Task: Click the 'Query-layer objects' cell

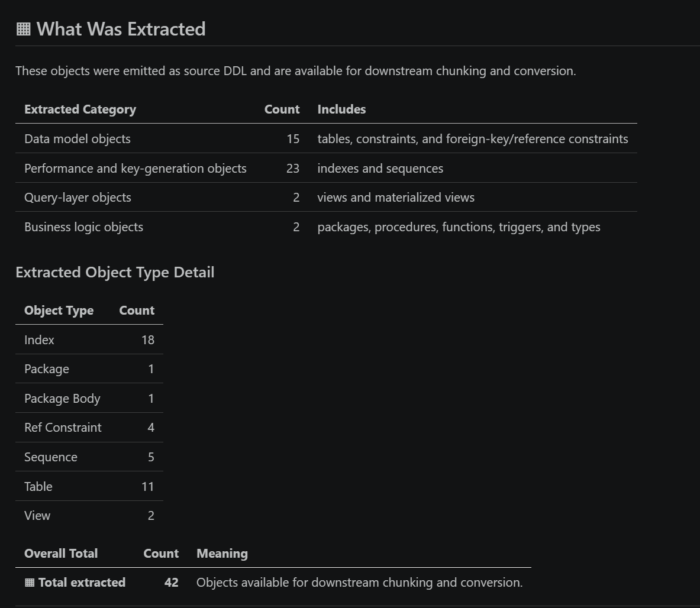Action: (x=78, y=197)
